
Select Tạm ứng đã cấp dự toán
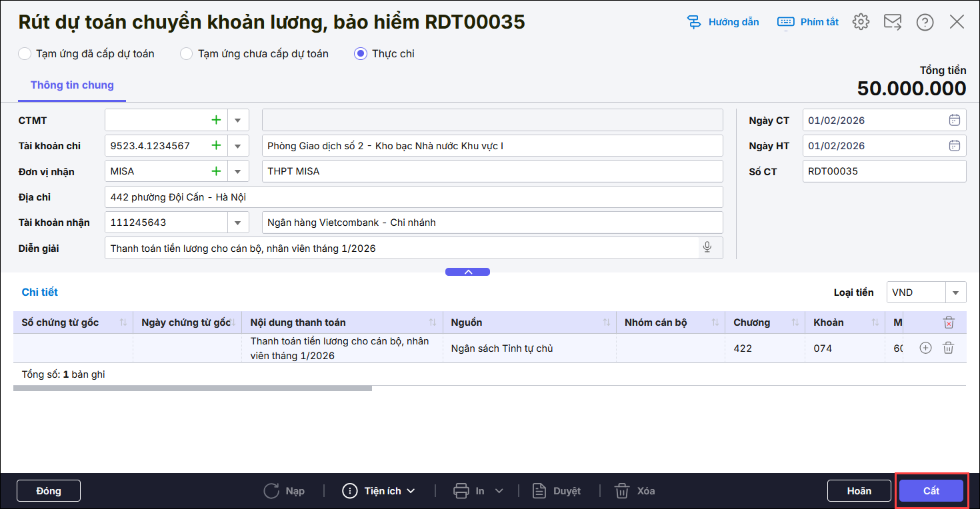coord(25,54)
